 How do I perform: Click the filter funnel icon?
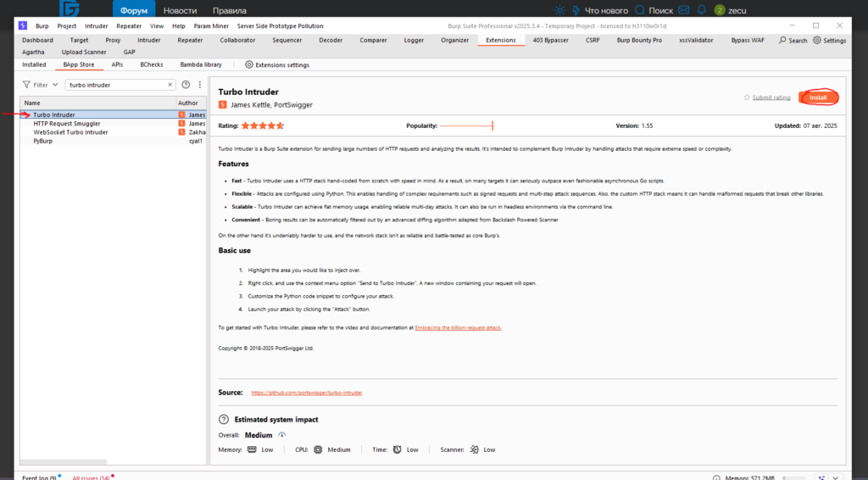coord(26,85)
